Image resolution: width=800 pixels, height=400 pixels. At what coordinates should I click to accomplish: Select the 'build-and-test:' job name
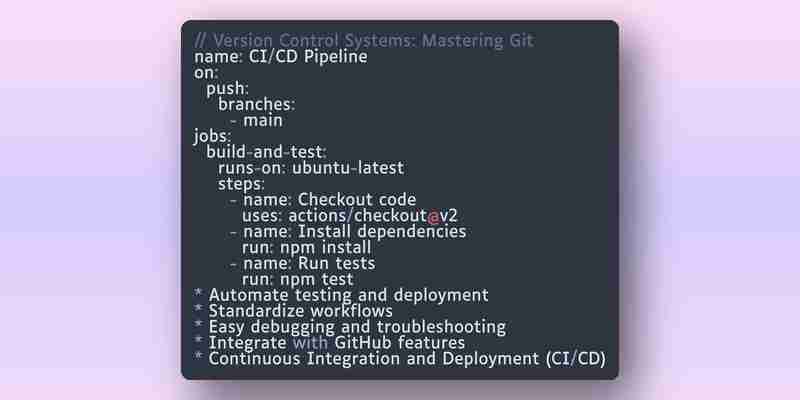tap(266, 152)
